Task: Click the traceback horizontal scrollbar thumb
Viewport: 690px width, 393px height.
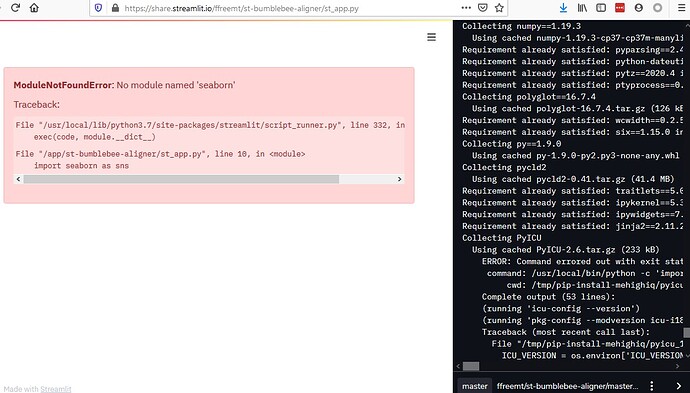Action: 181,179
